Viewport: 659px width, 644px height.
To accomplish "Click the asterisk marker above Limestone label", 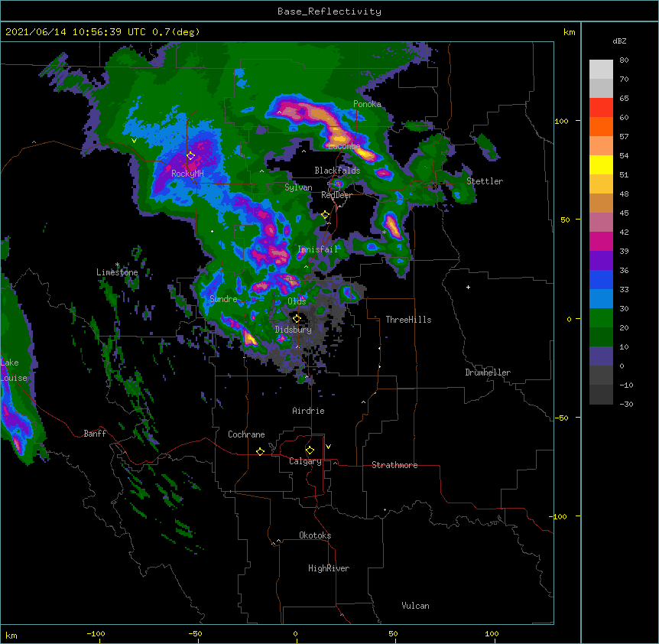I will (x=117, y=265).
